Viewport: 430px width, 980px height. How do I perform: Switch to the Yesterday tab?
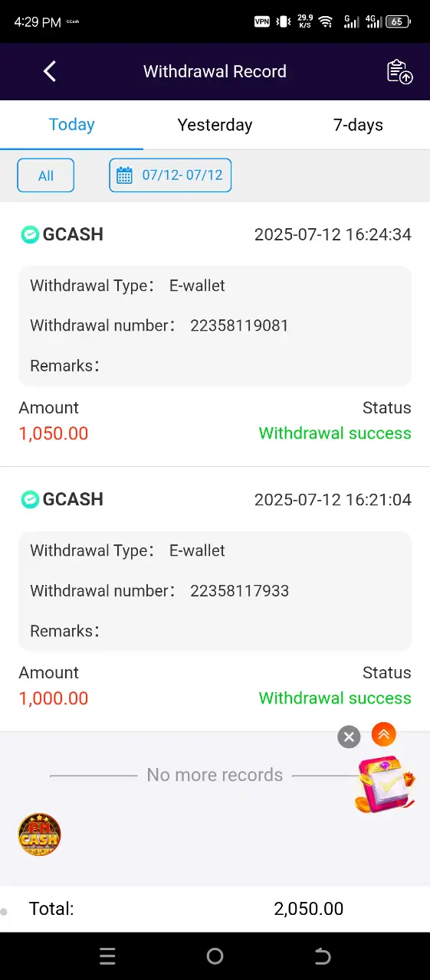215,125
